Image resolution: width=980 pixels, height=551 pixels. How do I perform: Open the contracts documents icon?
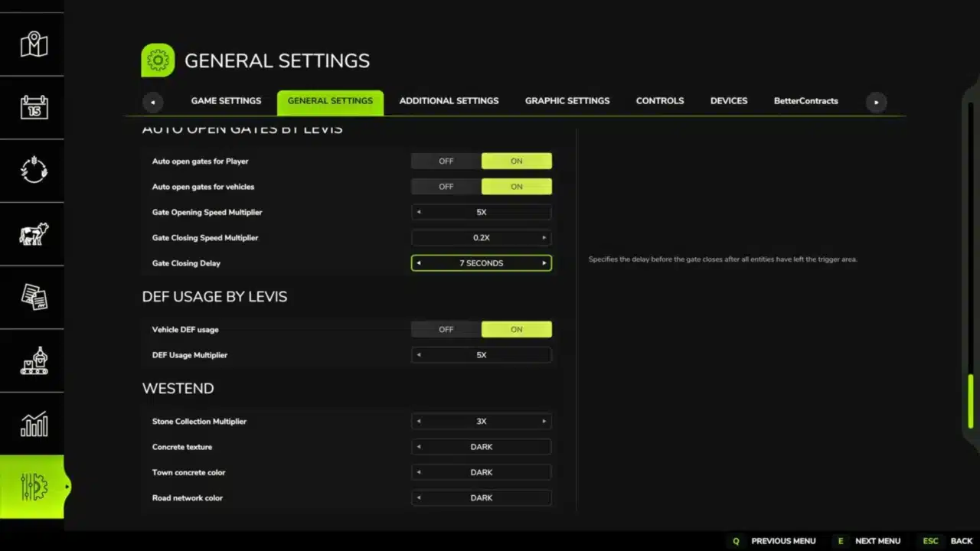34,297
